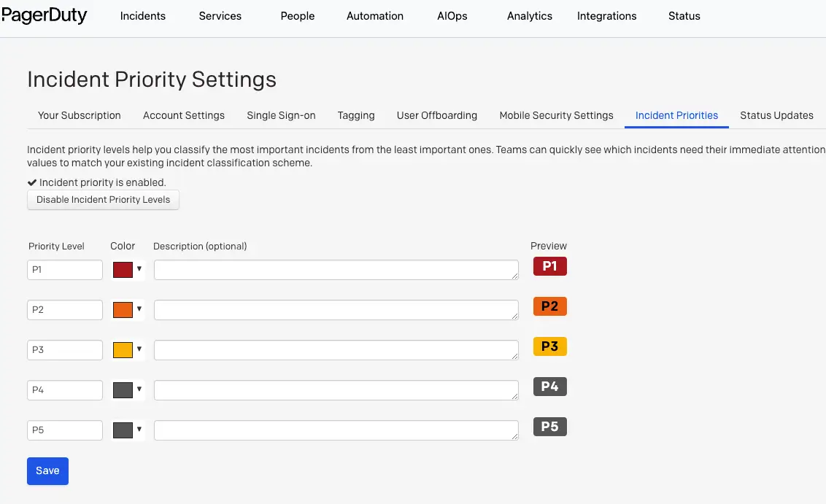Image resolution: width=826 pixels, height=504 pixels.
Task: Click the P1 priority level field
Action: click(65, 270)
